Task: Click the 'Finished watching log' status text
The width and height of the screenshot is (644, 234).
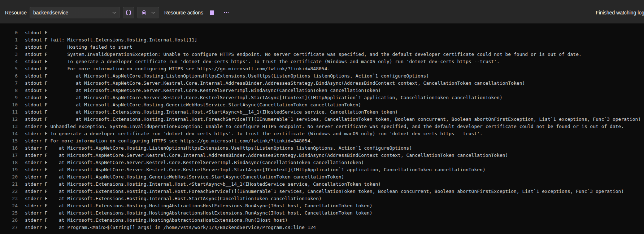Action: point(619,13)
